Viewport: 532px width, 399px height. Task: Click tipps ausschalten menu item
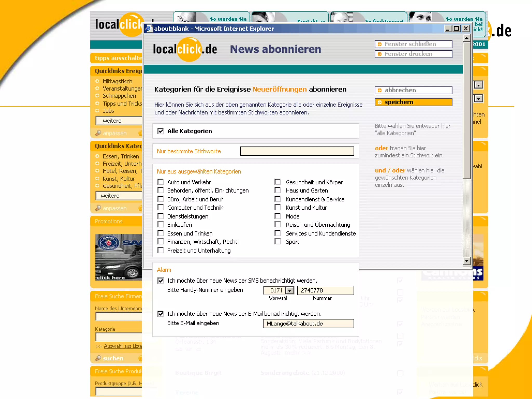click(x=118, y=58)
